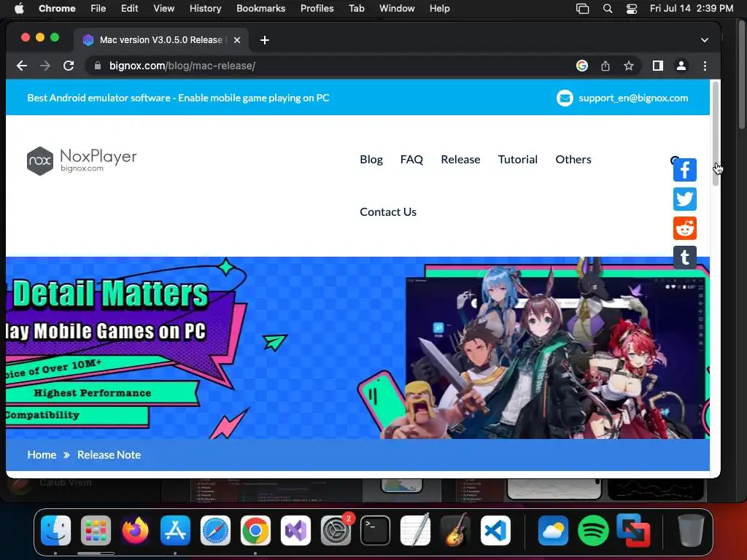Bookmark this page with star icon

point(629,66)
